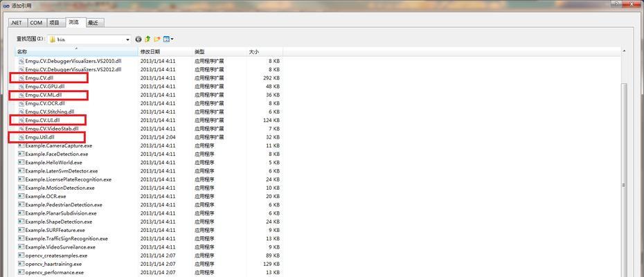Select the Emgu.Util.dll file
The image size is (644, 277).
tap(40, 137)
